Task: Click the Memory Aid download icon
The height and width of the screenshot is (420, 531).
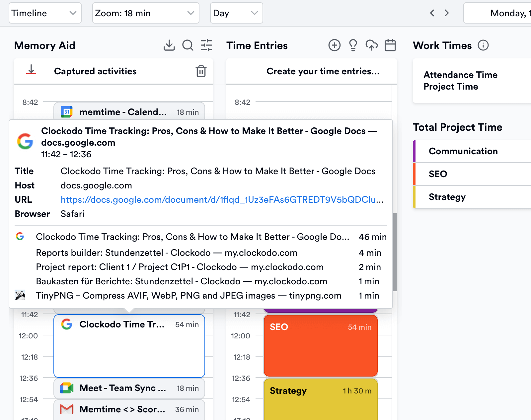Action: 169,45
